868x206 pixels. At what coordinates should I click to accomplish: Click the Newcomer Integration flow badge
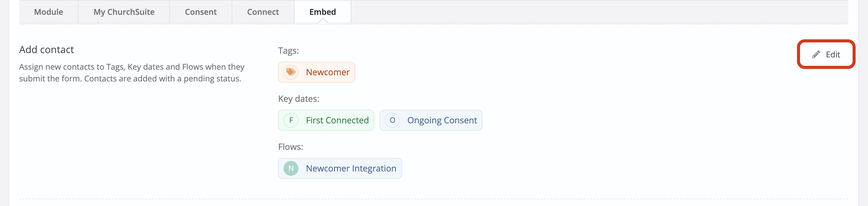pyautogui.click(x=339, y=168)
